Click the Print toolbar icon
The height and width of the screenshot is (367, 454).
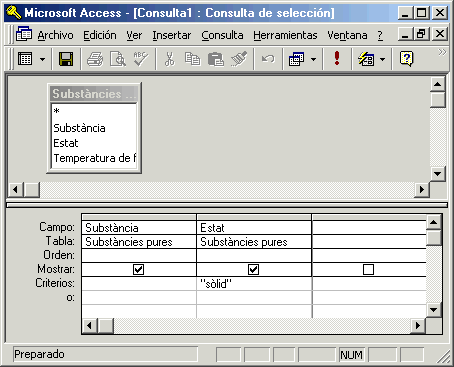click(95, 59)
